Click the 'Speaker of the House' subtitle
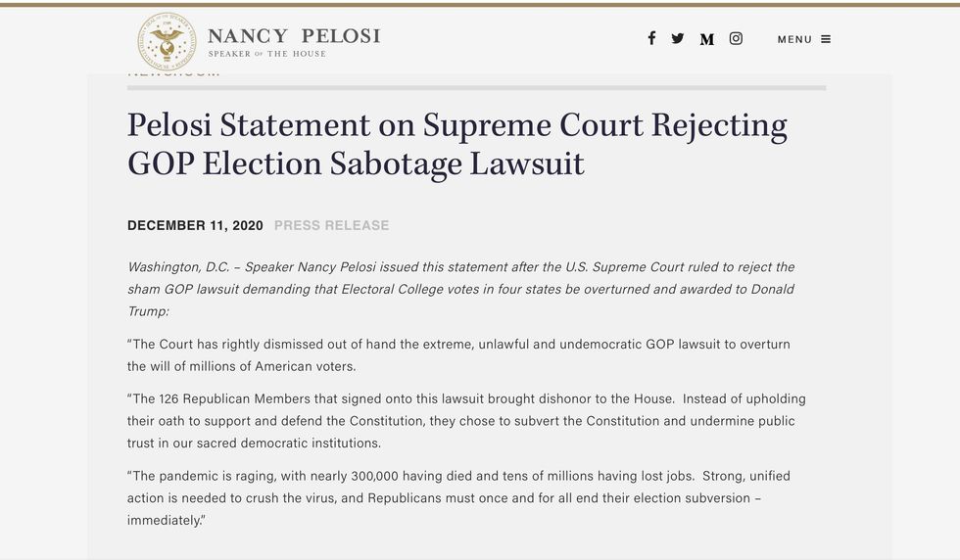 point(266,54)
